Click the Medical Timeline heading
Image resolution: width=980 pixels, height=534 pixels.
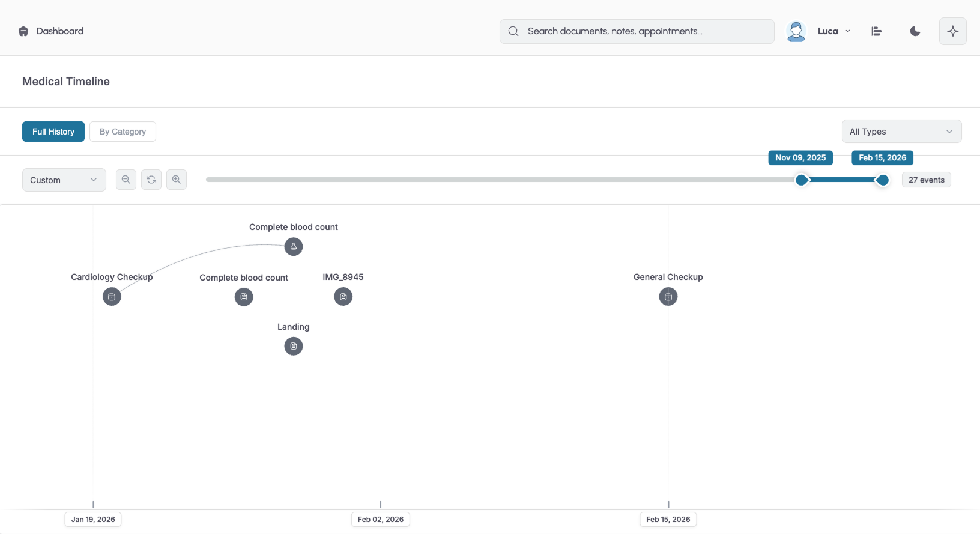click(x=66, y=82)
